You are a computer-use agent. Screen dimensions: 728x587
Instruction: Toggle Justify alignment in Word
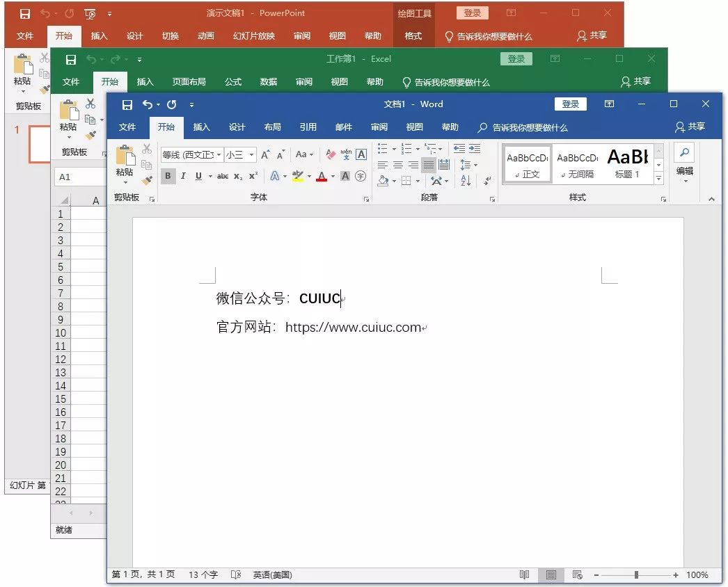429,165
